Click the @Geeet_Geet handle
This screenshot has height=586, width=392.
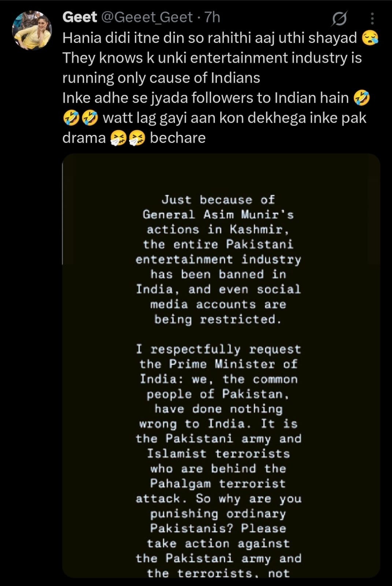(x=146, y=17)
